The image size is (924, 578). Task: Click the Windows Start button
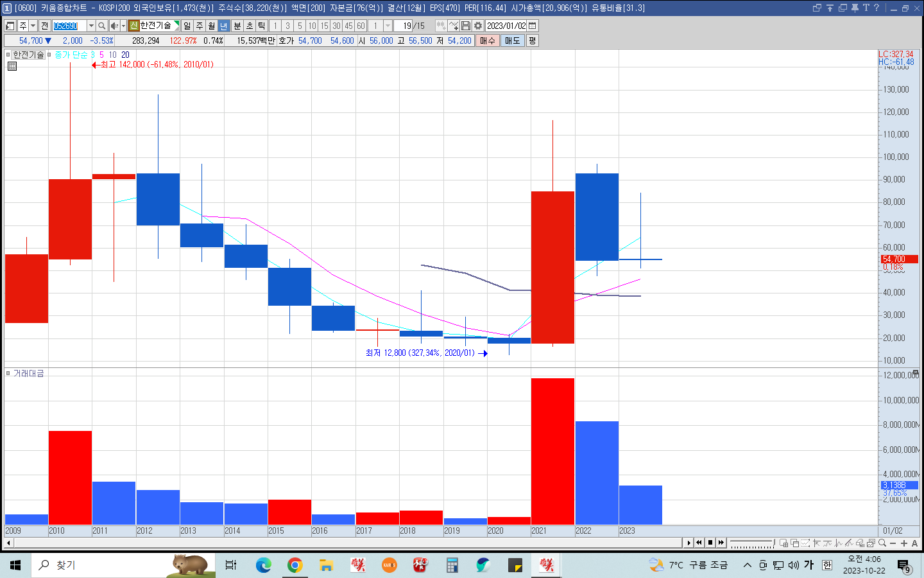tap(15, 565)
